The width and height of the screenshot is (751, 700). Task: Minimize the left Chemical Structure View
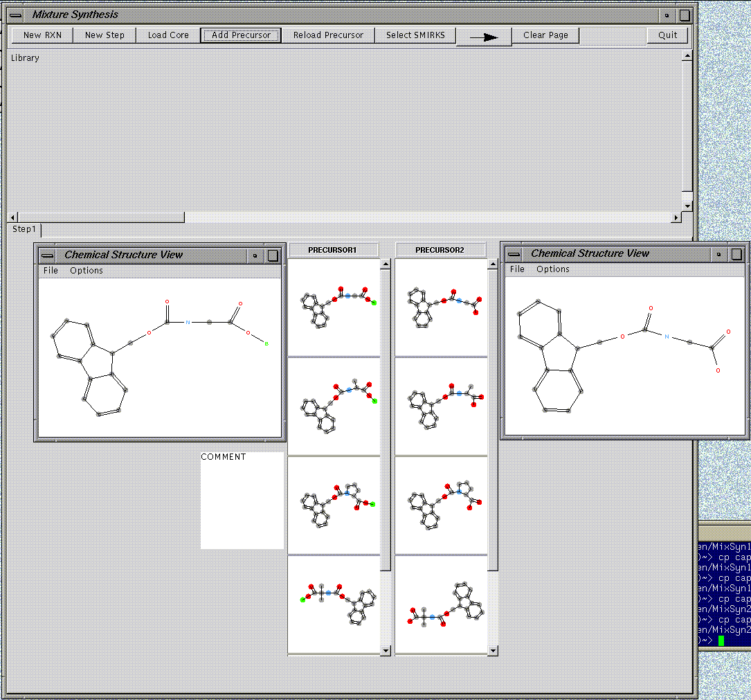click(255, 255)
